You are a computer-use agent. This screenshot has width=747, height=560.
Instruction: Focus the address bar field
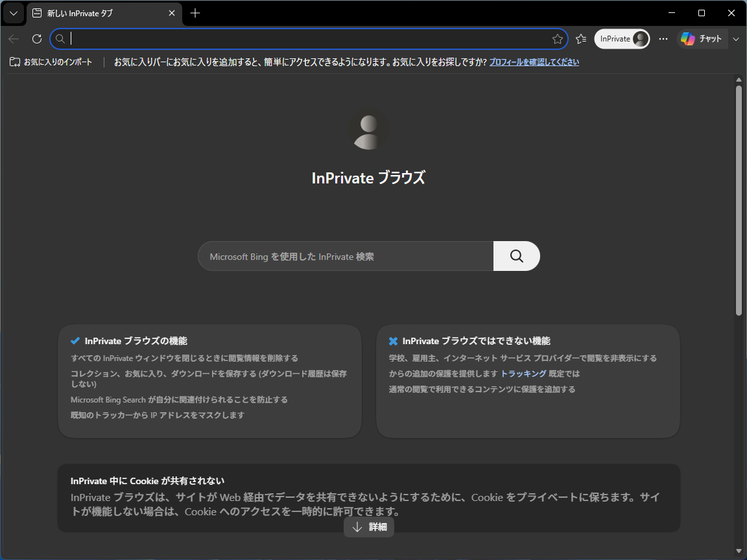pos(309,39)
